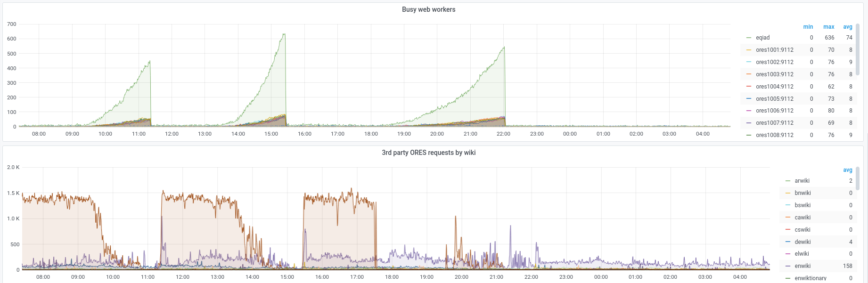Sort ORES requests legend by avg header
Image resolution: width=868 pixels, height=283 pixels.
[x=848, y=170]
